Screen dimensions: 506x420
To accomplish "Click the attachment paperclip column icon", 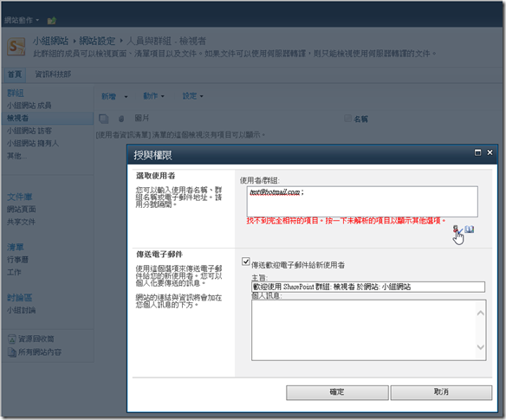I will (121, 119).
